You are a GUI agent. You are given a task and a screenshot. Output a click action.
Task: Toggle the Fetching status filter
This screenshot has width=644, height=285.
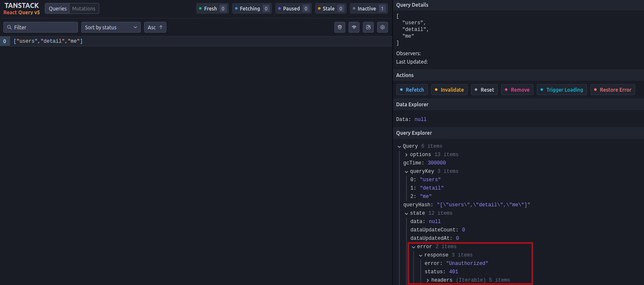[x=252, y=8]
